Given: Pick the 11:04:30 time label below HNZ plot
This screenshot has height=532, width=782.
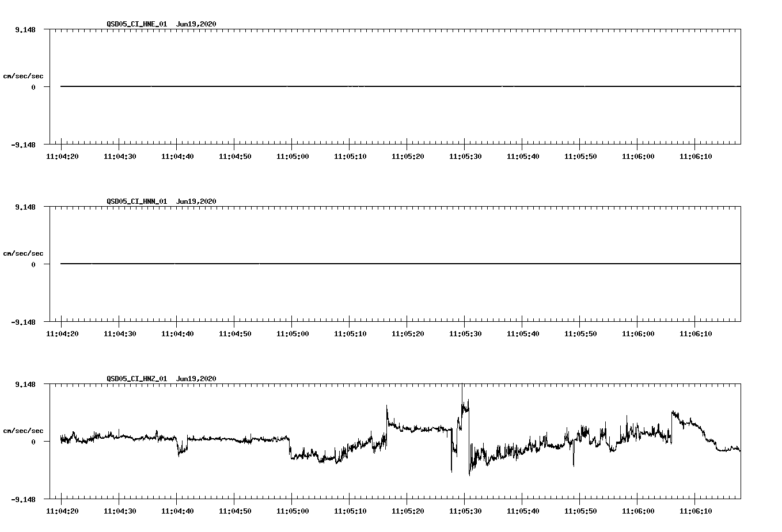Looking at the screenshot, I should pyautogui.click(x=120, y=511).
